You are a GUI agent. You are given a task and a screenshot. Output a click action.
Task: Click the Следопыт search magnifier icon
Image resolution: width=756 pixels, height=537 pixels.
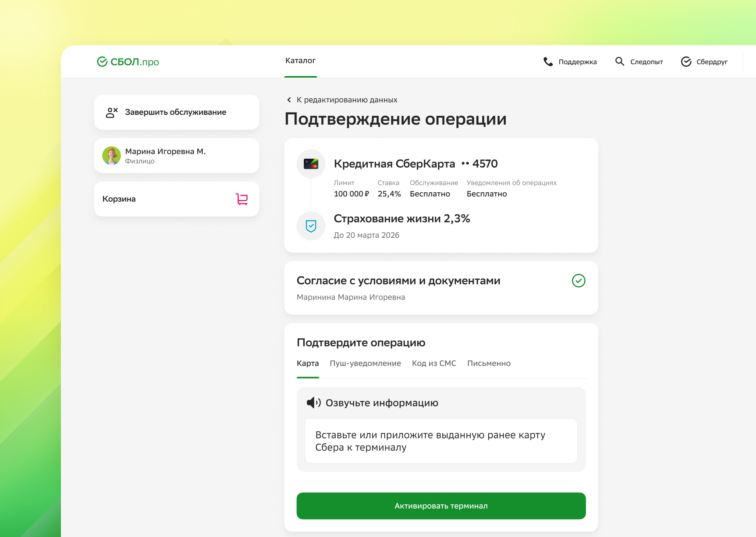pos(619,62)
